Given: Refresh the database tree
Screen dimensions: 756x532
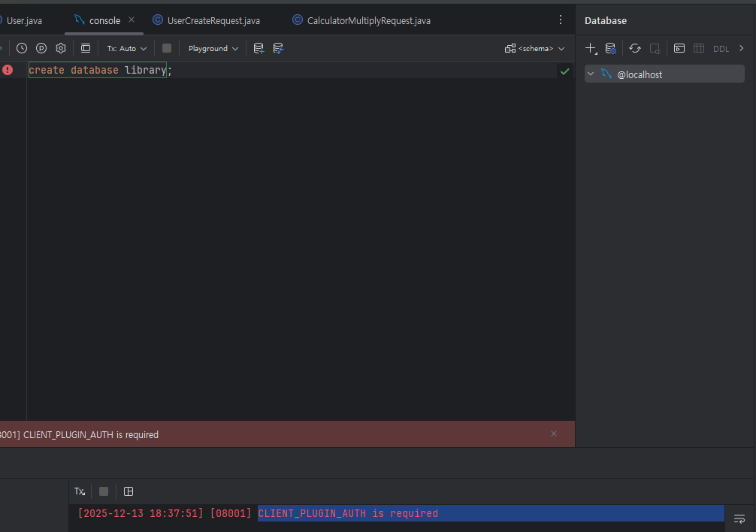Looking at the screenshot, I should (x=635, y=48).
